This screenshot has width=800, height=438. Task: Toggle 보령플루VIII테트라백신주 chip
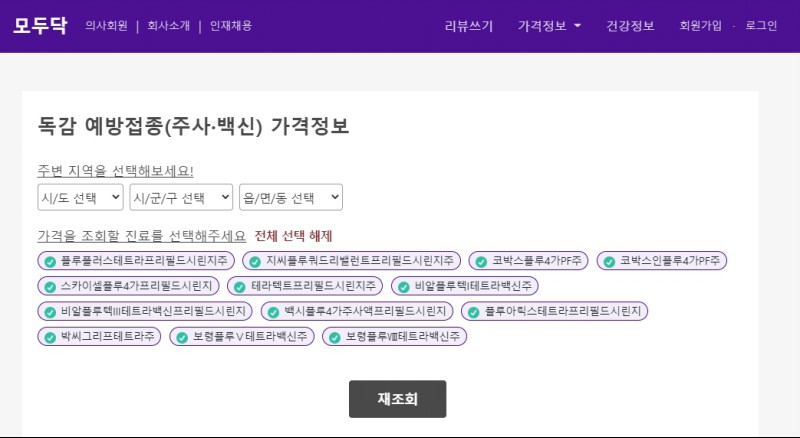[x=394, y=336]
